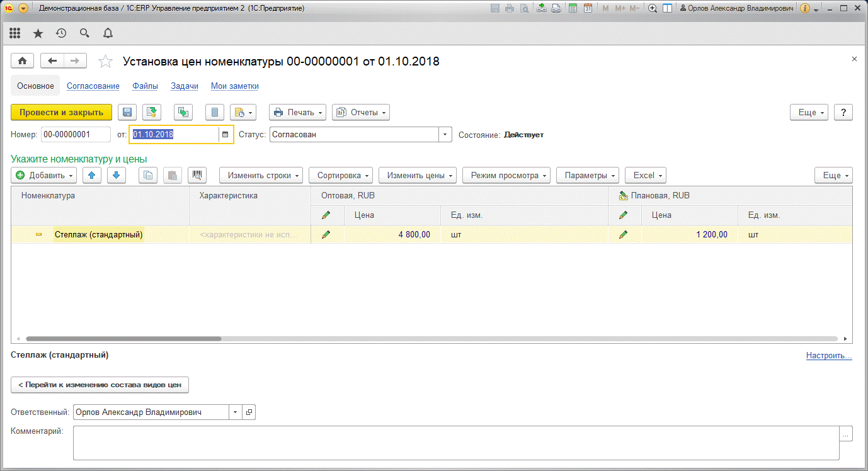Expand the Изменить цены menu
This screenshot has width=868, height=471.
click(x=418, y=175)
